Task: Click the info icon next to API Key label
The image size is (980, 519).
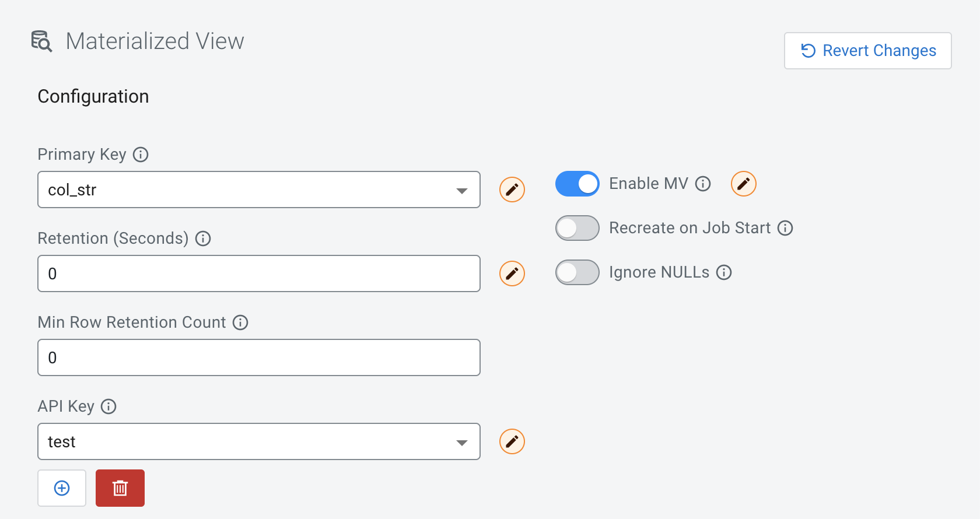Action: tap(108, 406)
